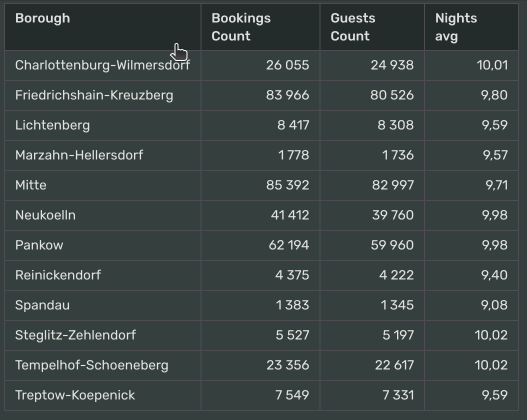Click the Friedrichshain-Kreuzberg borough cell
Screen dimensions: 527x420
pyautogui.click(x=102, y=95)
